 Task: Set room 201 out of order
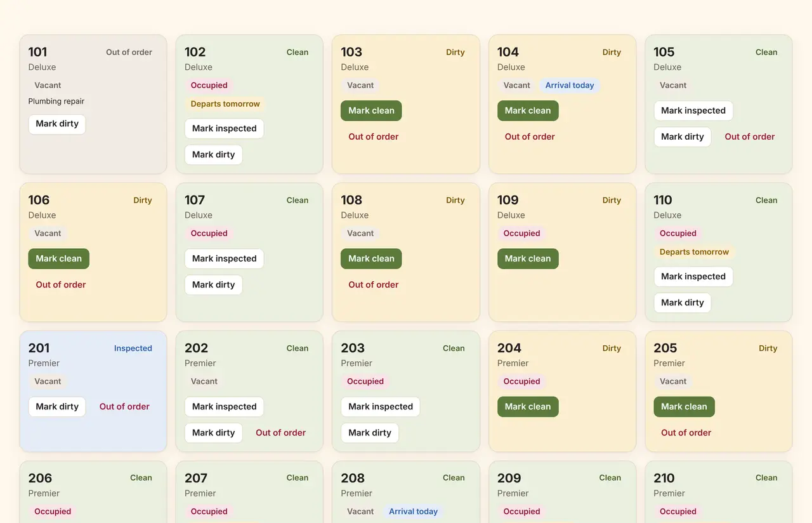pyautogui.click(x=124, y=406)
